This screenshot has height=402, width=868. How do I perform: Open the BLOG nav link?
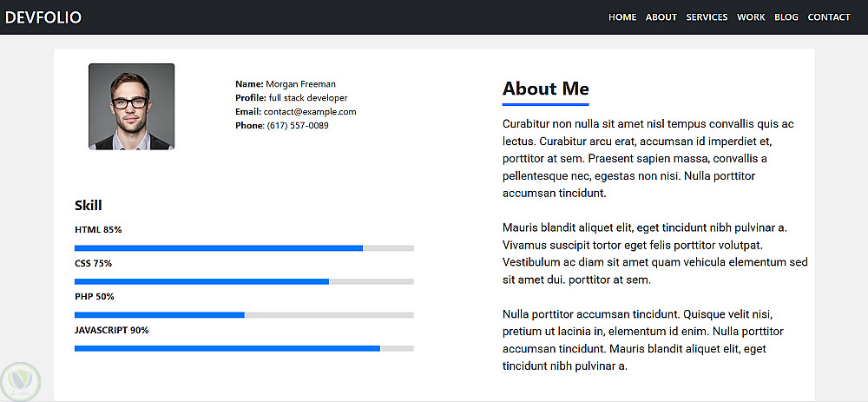coord(786,17)
